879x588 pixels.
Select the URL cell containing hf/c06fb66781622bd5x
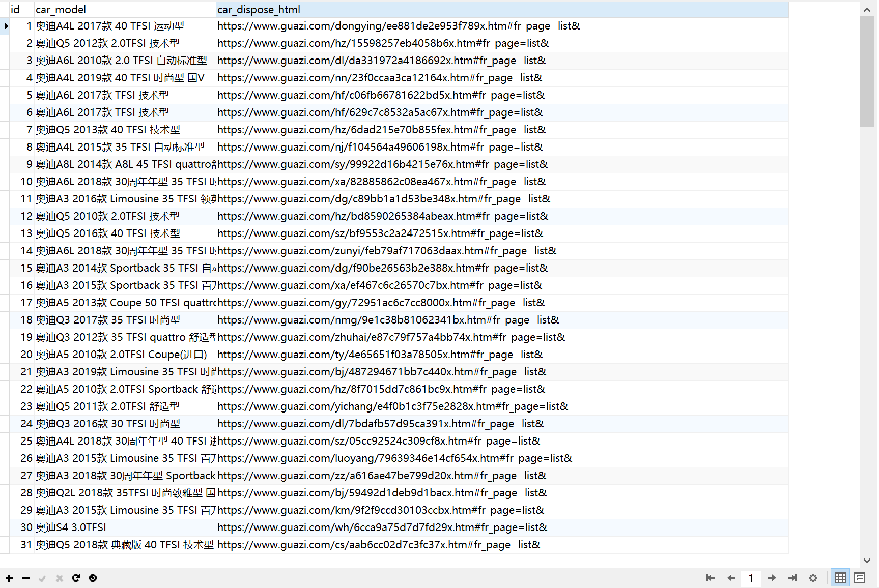502,95
